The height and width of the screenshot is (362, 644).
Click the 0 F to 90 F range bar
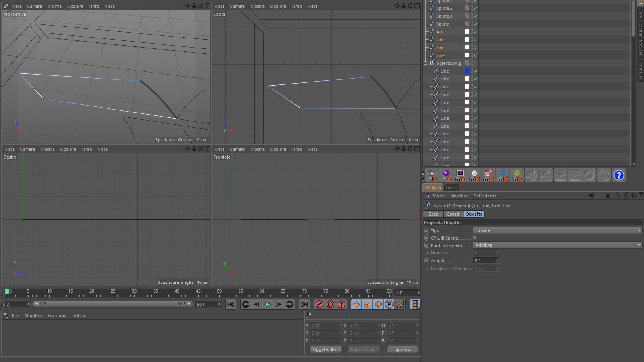[113, 304]
